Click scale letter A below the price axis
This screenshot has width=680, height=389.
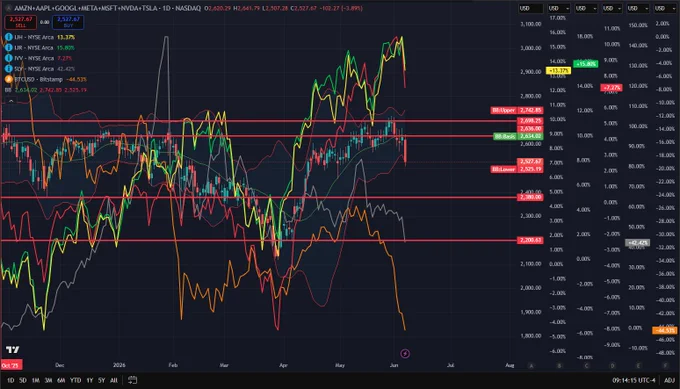click(x=531, y=366)
